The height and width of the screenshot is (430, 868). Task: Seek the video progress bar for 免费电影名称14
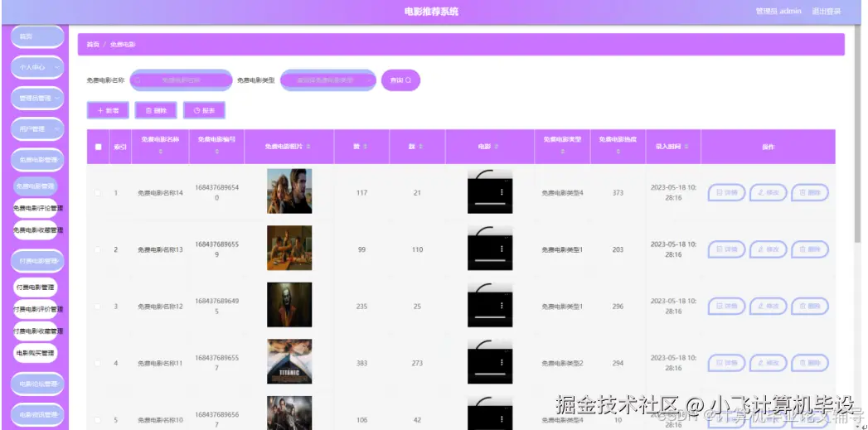(x=490, y=204)
